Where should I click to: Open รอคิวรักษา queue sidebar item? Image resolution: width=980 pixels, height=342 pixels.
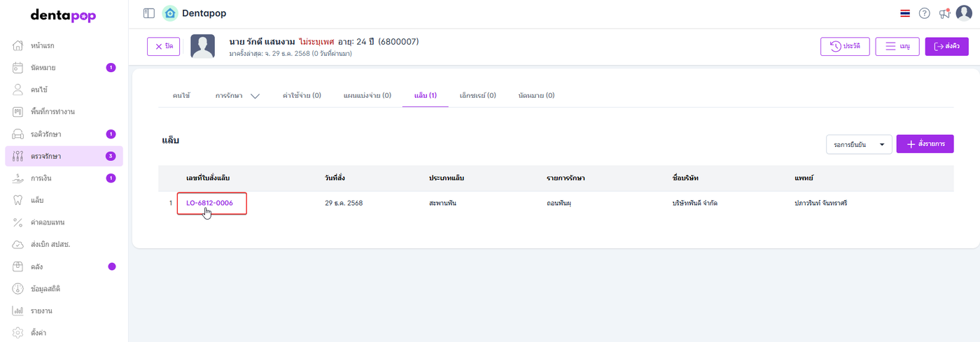[x=64, y=134]
